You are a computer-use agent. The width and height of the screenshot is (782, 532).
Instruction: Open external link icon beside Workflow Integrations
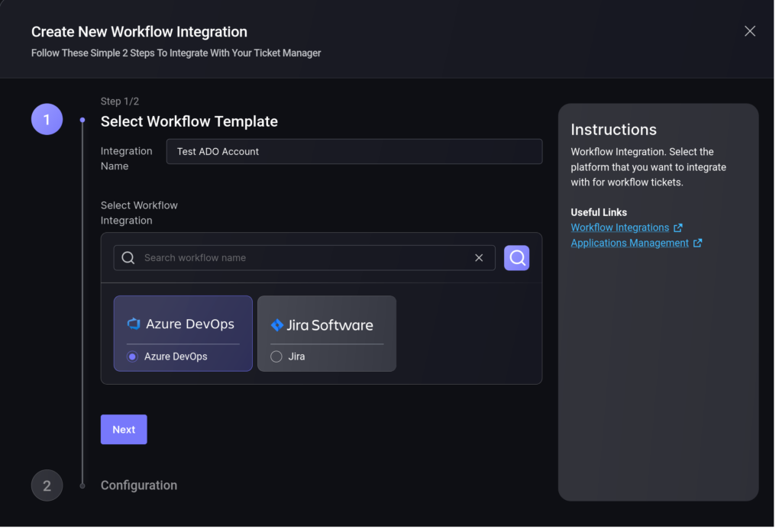(x=678, y=228)
